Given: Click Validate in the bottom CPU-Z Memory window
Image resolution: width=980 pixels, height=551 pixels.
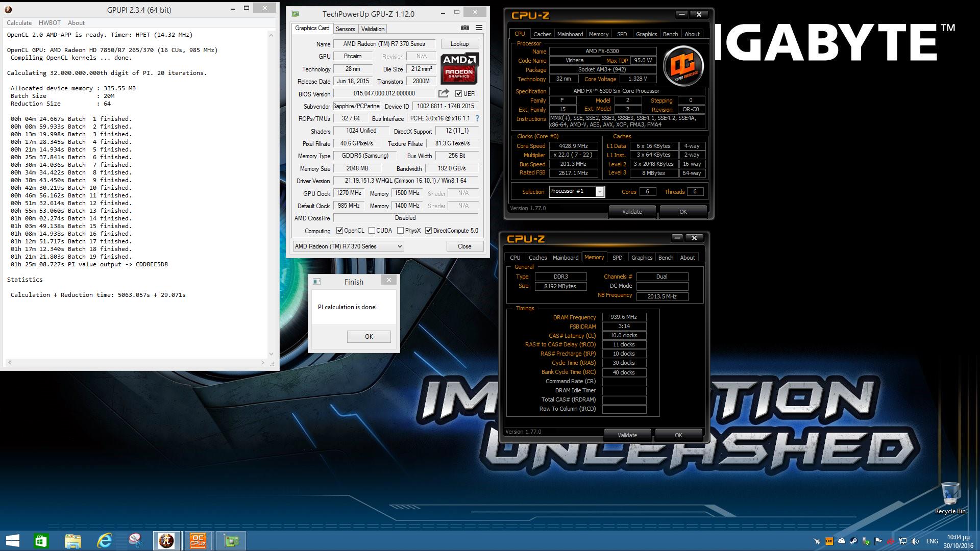Looking at the screenshot, I should [x=627, y=435].
